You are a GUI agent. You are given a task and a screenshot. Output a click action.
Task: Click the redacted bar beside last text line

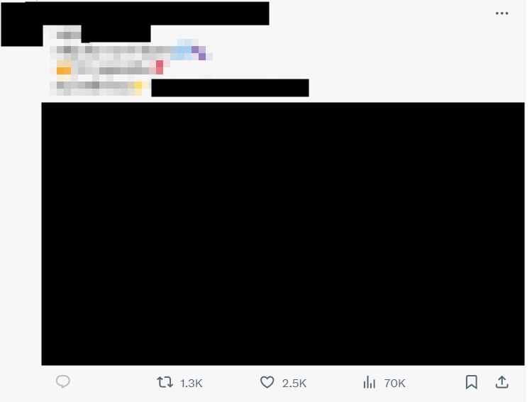click(230, 88)
